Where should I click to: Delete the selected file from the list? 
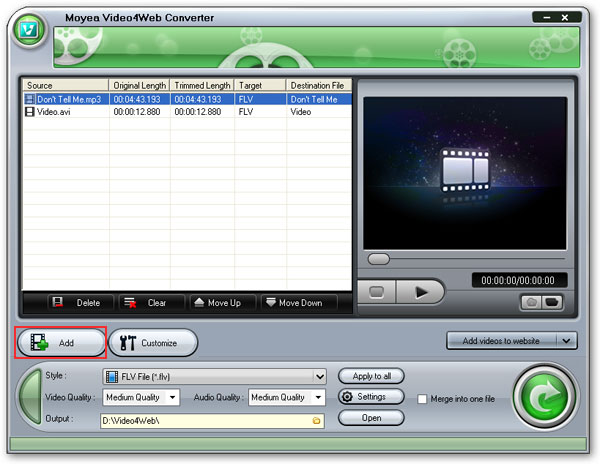[x=80, y=303]
